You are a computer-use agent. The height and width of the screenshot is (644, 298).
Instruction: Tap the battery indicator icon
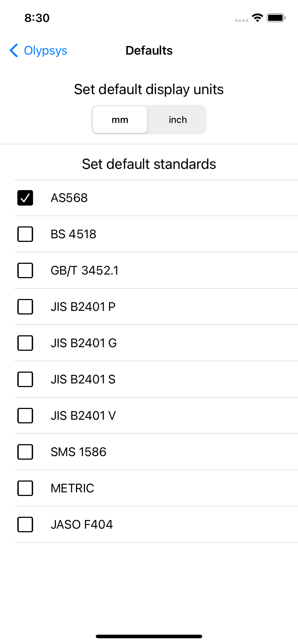(276, 17)
